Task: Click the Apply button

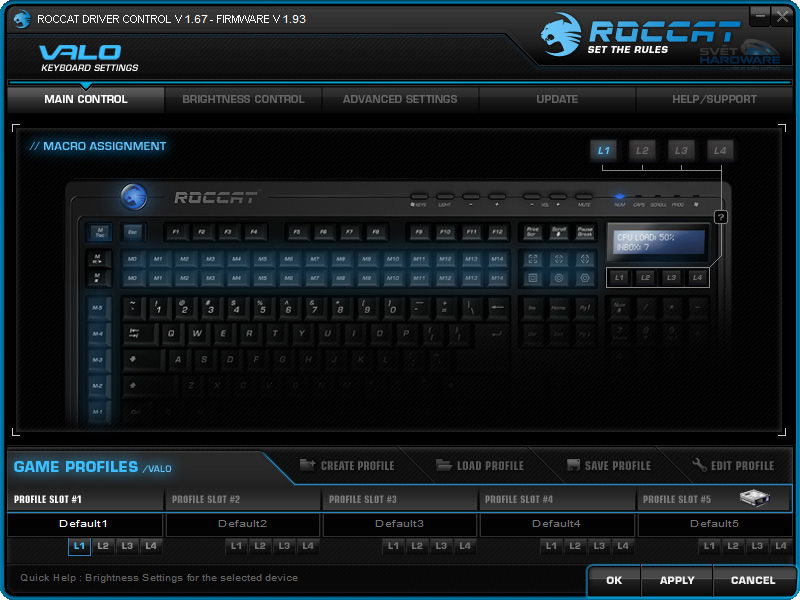Action: pyautogui.click(x=677, y=580)
